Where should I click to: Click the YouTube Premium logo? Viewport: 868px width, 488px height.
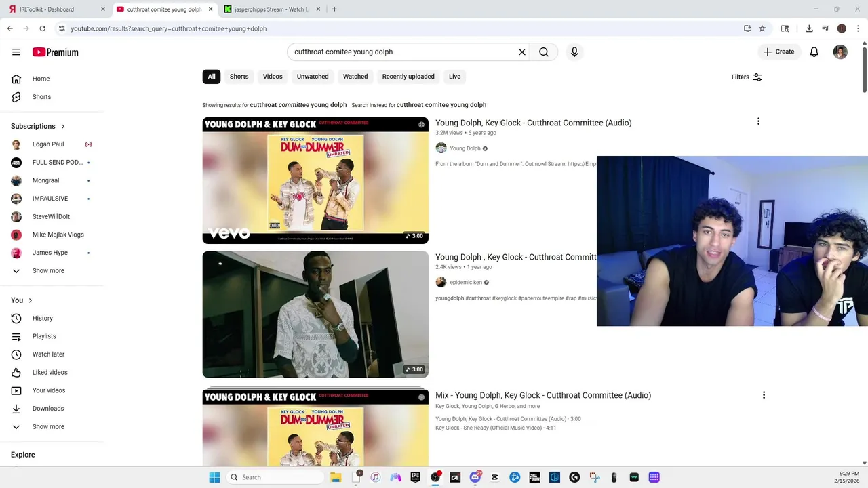tap(56, 52)
